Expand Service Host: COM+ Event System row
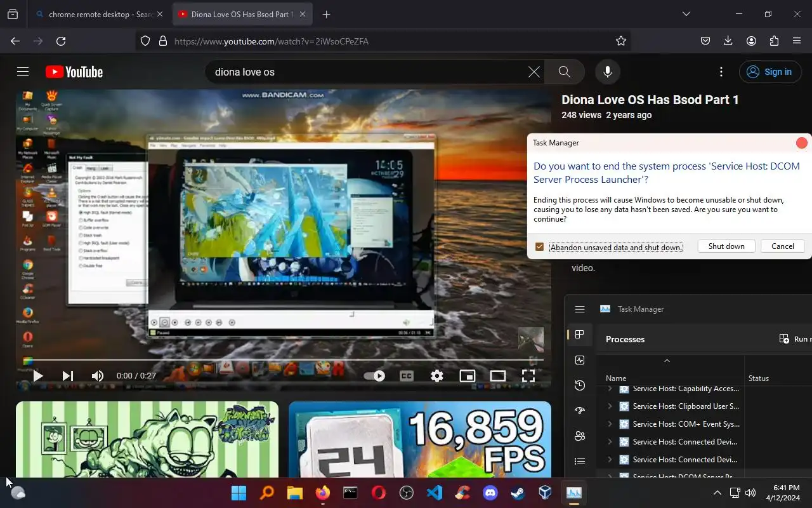 (x=610, y=424)
